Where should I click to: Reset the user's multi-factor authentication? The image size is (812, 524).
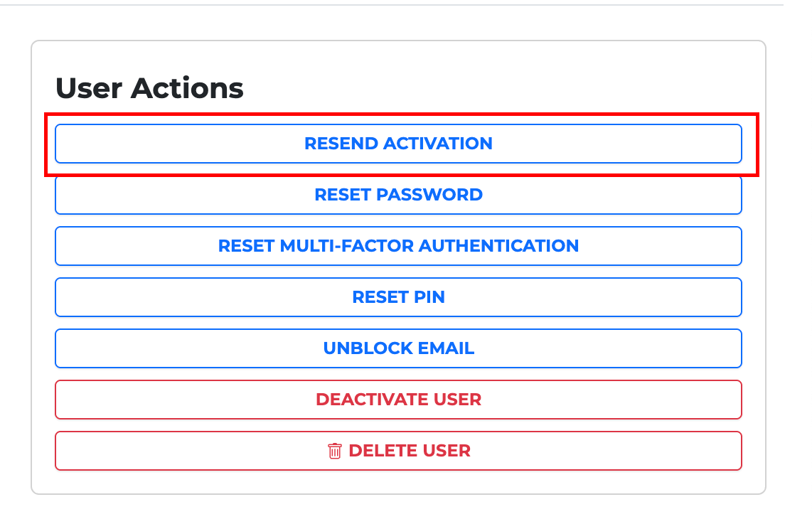(398, 246)
